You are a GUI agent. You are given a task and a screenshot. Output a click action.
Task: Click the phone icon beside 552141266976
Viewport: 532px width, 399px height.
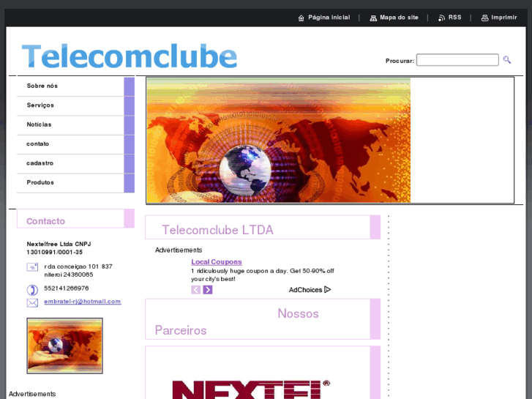coord(32,290)
